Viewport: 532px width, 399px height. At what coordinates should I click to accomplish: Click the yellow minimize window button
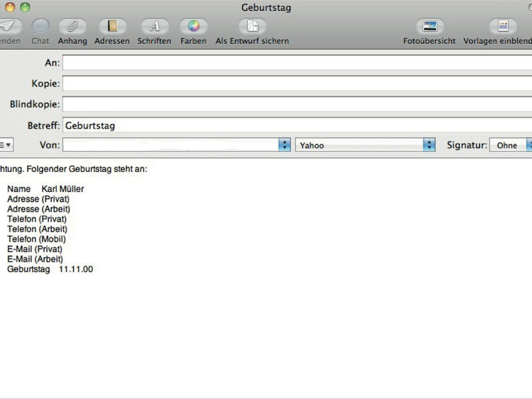pos(10,7)
